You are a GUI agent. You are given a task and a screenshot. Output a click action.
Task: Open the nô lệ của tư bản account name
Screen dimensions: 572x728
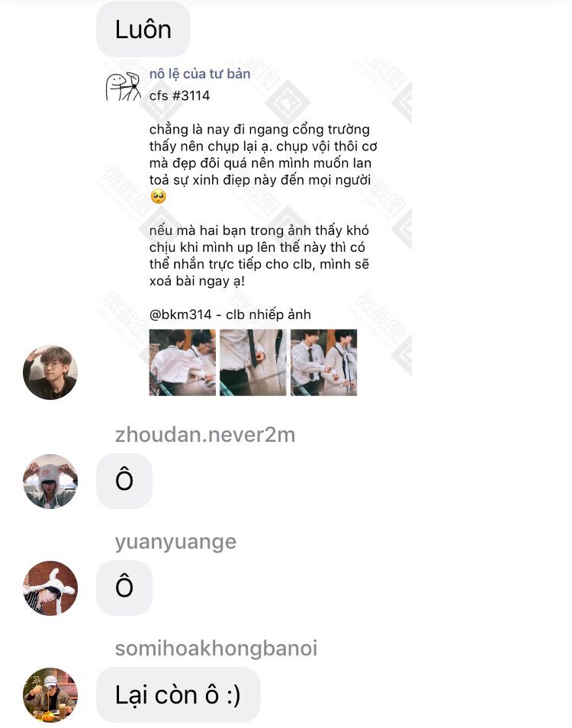tap(200, 74)
